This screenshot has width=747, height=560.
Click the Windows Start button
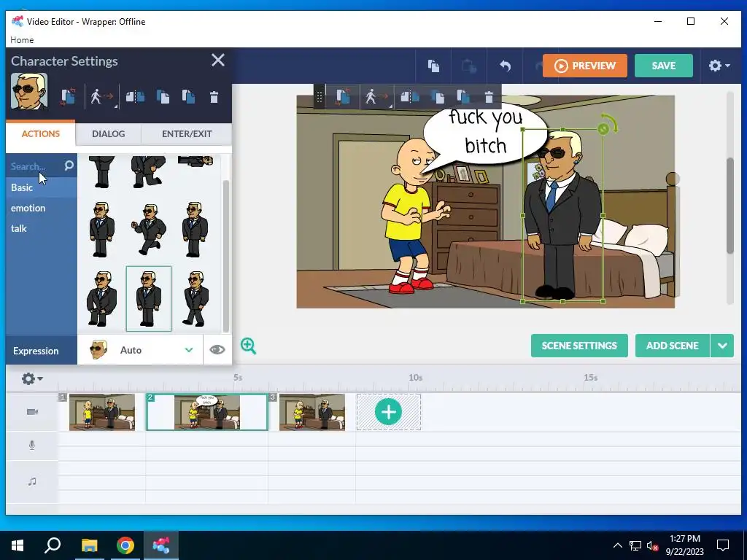pos(18,545)
